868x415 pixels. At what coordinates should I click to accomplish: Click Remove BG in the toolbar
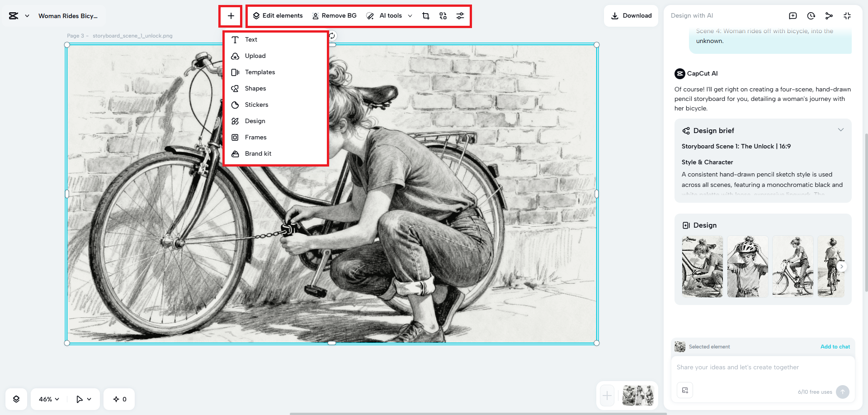pyautogui.click(x=335, y=15)
